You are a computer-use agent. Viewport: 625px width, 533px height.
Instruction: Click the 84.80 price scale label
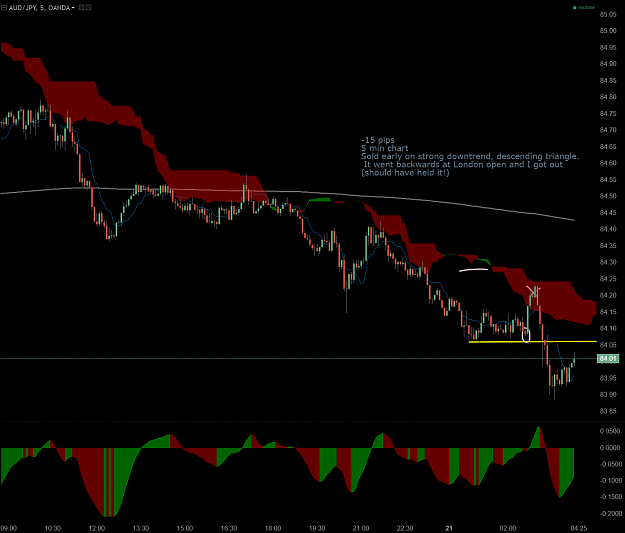tap(608, 97)
